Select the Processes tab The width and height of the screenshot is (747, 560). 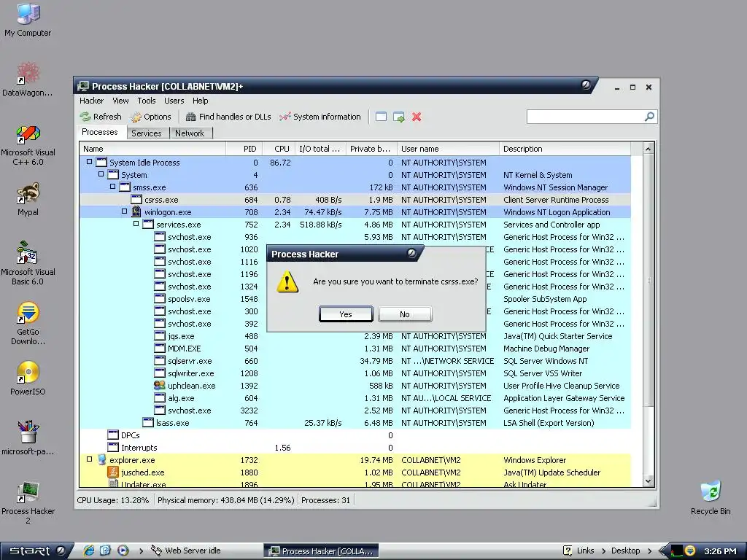click(x=99, y=132)
